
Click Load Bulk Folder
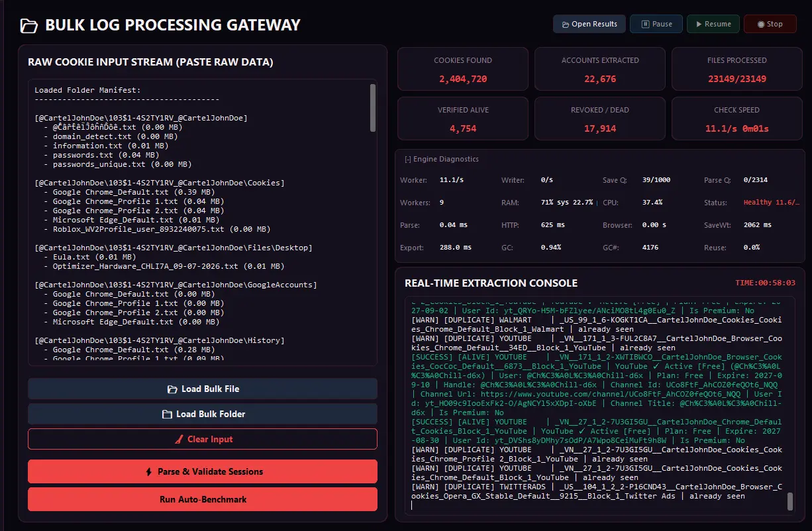203,414
